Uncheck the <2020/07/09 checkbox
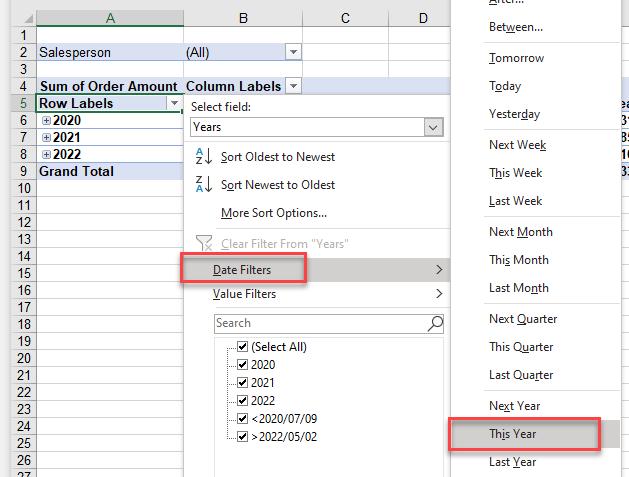This screenshot has width=629, height=477. click(x=241, y=419)
